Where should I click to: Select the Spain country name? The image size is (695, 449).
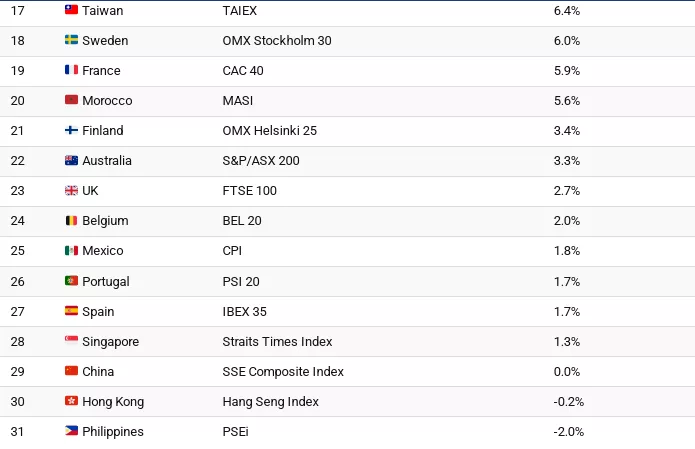[99, 311]
